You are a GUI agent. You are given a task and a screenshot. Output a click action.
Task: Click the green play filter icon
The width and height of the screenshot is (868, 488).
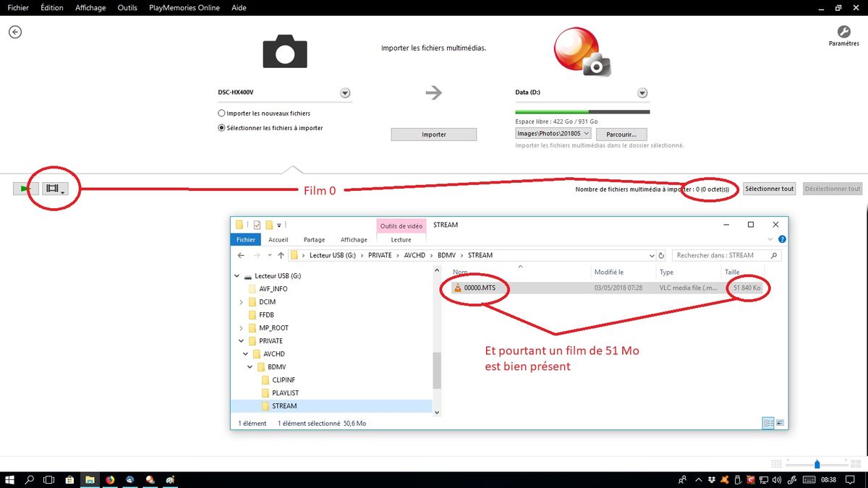click(x=26, y=189)
